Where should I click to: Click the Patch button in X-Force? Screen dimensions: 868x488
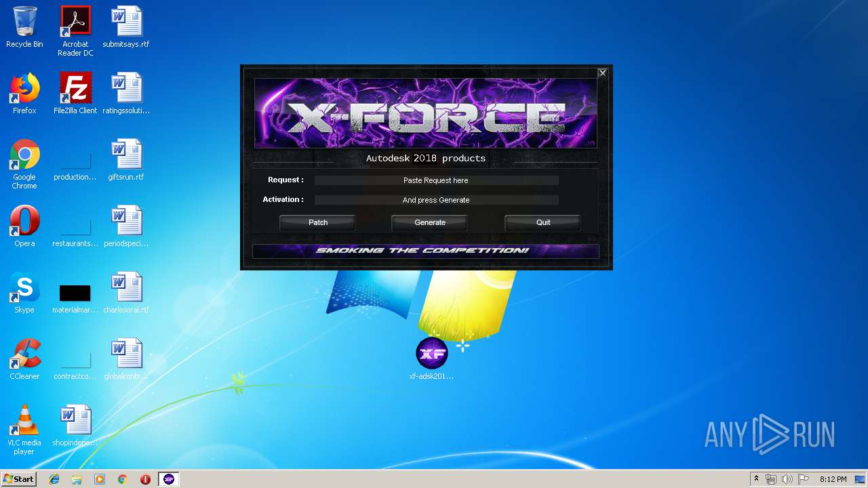[x=317, y=222]
